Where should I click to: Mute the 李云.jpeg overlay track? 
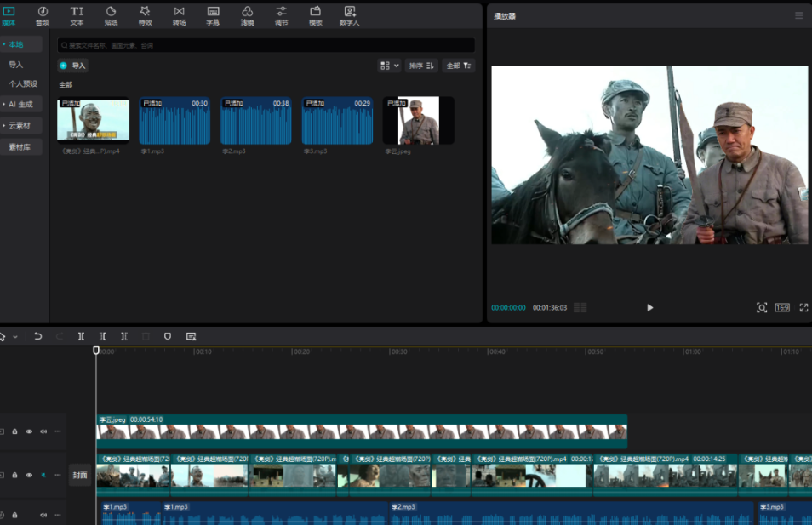[x=43, y=431]
